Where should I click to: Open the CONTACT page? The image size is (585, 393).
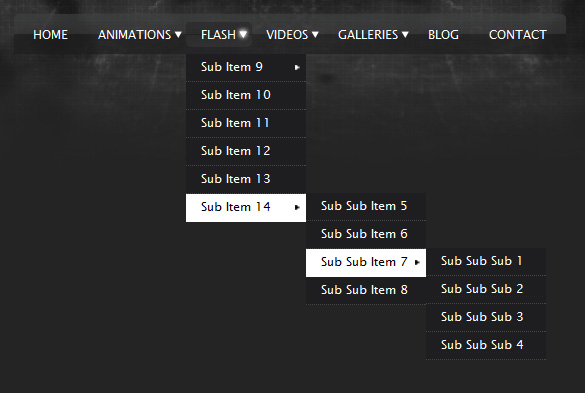pyautogui.click(x=517, y=35)
